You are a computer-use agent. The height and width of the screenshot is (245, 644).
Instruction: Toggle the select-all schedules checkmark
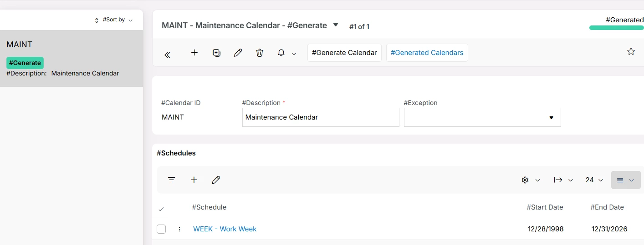point(161,209)
